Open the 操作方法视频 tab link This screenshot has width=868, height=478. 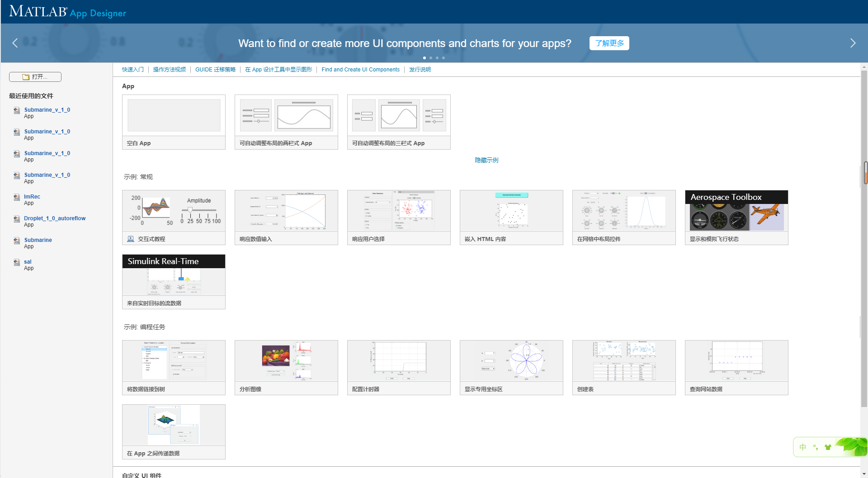[170, 70]
